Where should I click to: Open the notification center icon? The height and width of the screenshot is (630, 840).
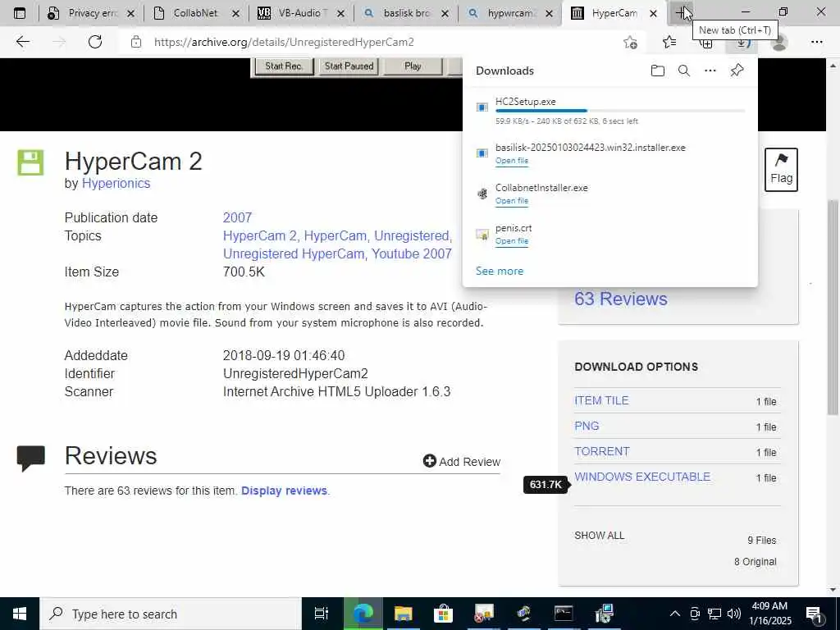tap(814, 614)
